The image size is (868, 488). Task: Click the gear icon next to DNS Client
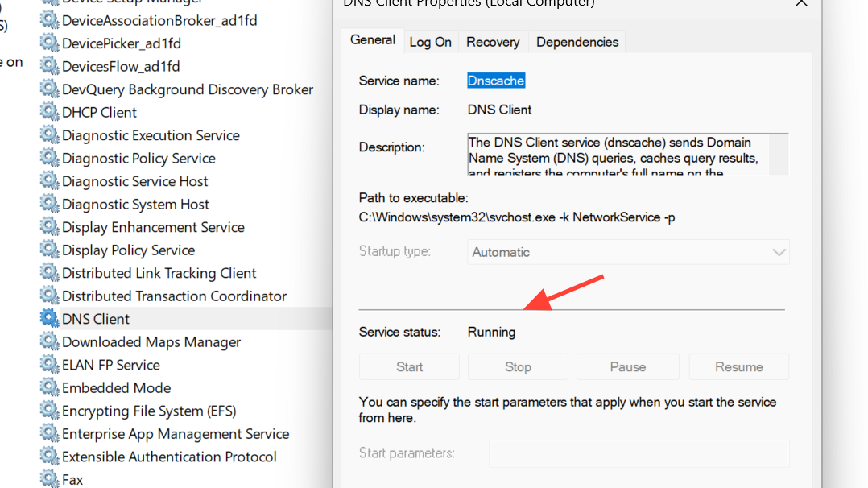50,319
